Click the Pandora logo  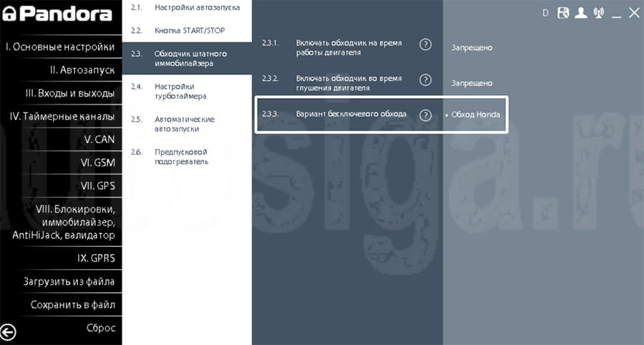tap(56, 14)
